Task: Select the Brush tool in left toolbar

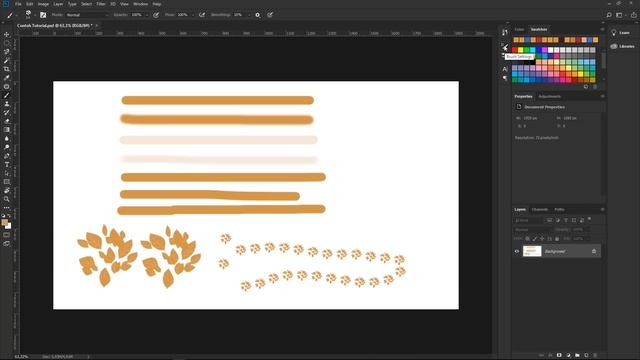Action: [7, 95]
